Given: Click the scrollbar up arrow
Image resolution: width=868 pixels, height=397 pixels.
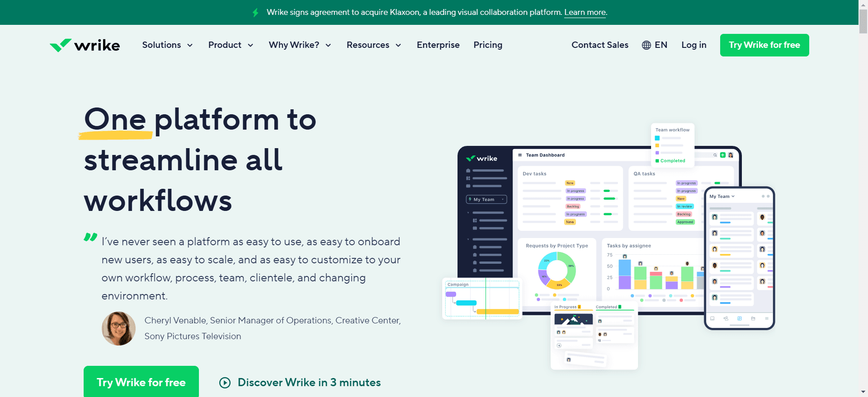Looking at the screenshot, I should coord(863,5).
